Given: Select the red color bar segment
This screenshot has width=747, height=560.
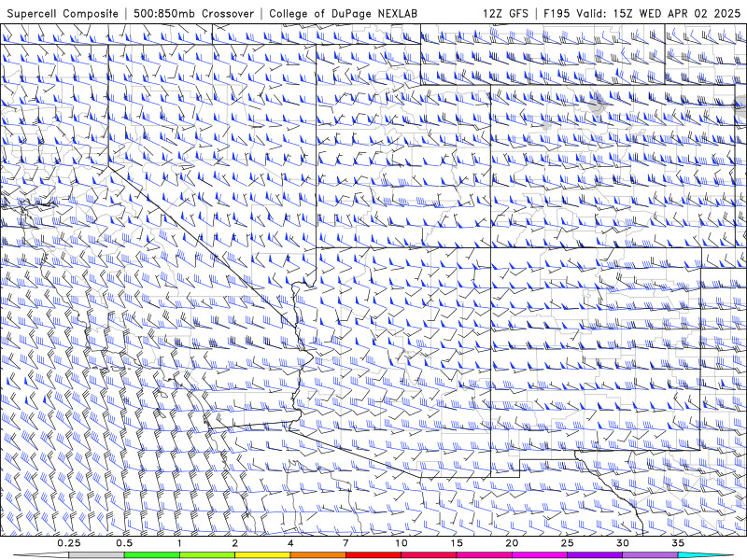Looking at the screenshot, I should pyautogui.click(x=373, y=555).
